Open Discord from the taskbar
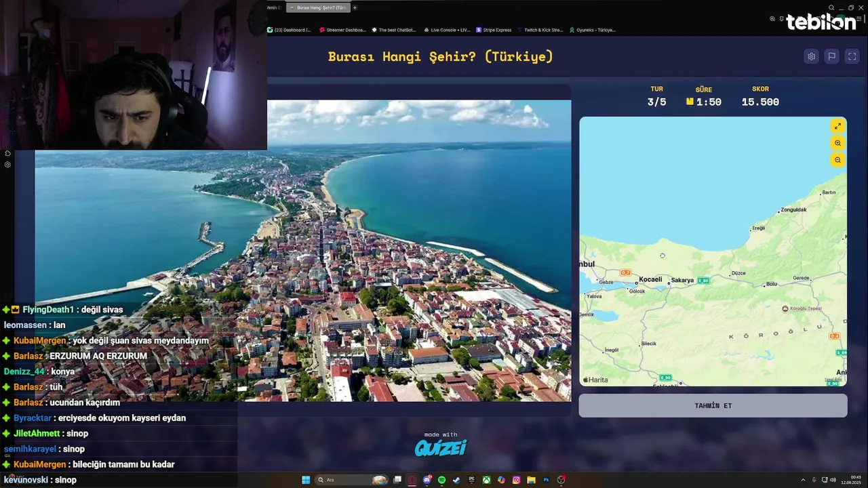This screenshot has width=868, height=488. (427, 480)
